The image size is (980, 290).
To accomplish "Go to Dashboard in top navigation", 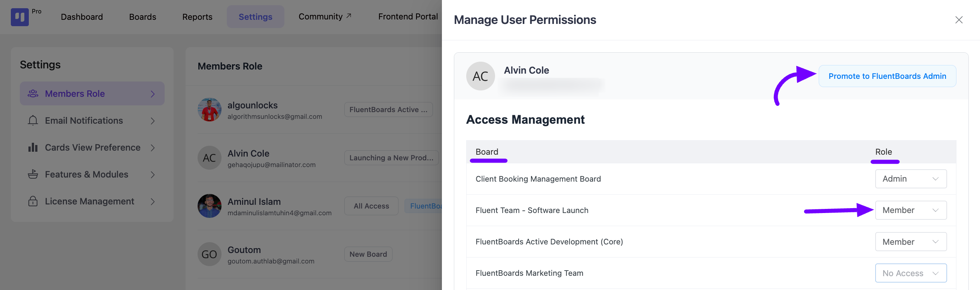I will pos(82,17).
